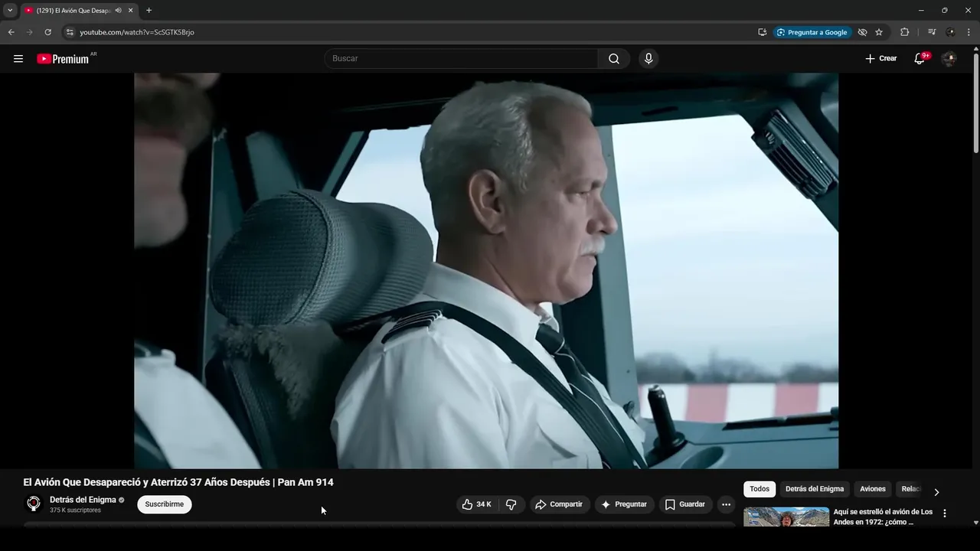Click scrollbar down arrow
The height and width of the screenshot is (551, 980).
(975, 523)
